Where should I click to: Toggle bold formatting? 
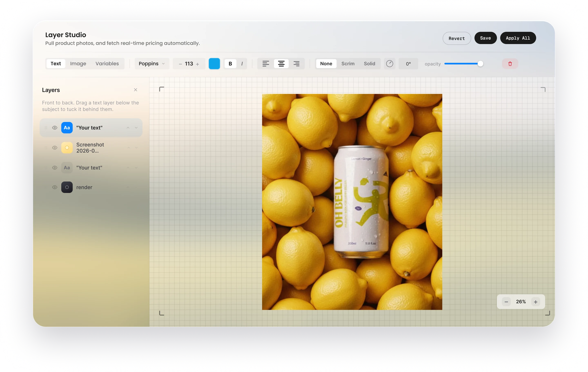(x=230, y=64)
